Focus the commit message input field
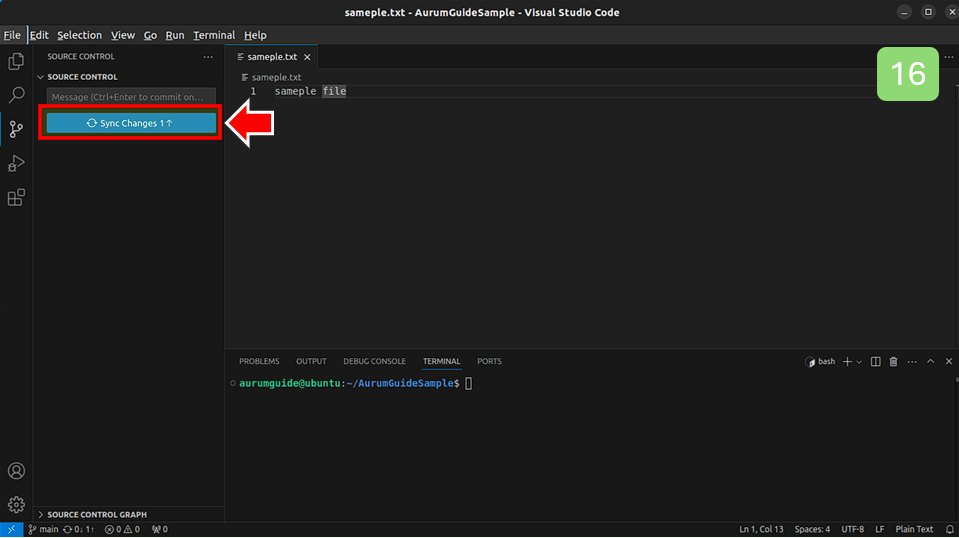959x538 pixels. tap(131, 97)
